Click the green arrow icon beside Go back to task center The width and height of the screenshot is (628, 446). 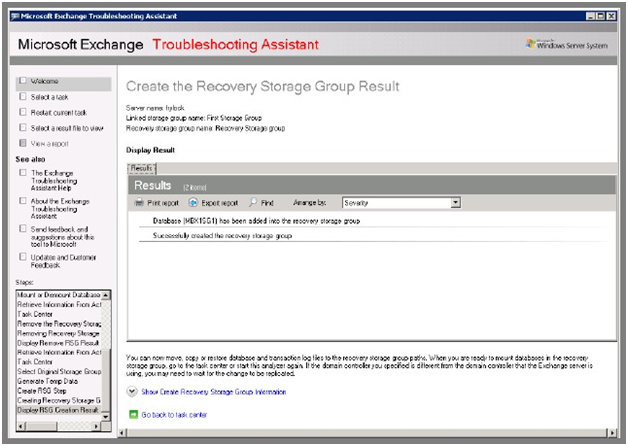[x=133, y=414]
